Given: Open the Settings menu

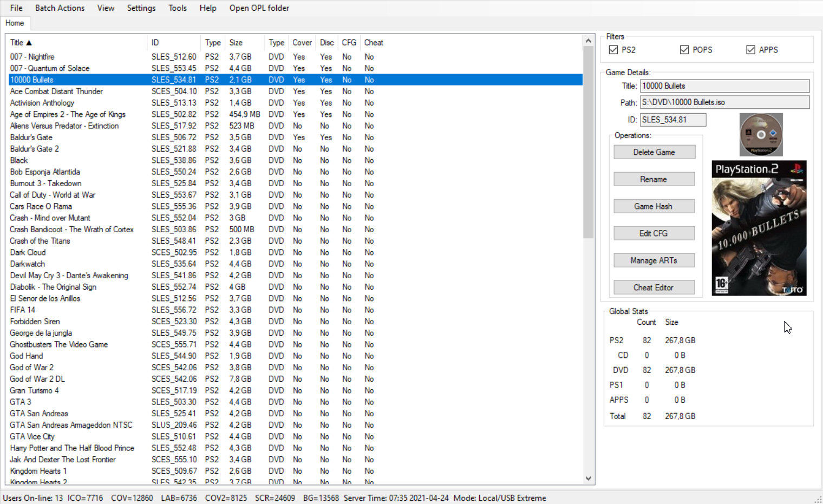Looking at the screenshot, I should 141,8.
